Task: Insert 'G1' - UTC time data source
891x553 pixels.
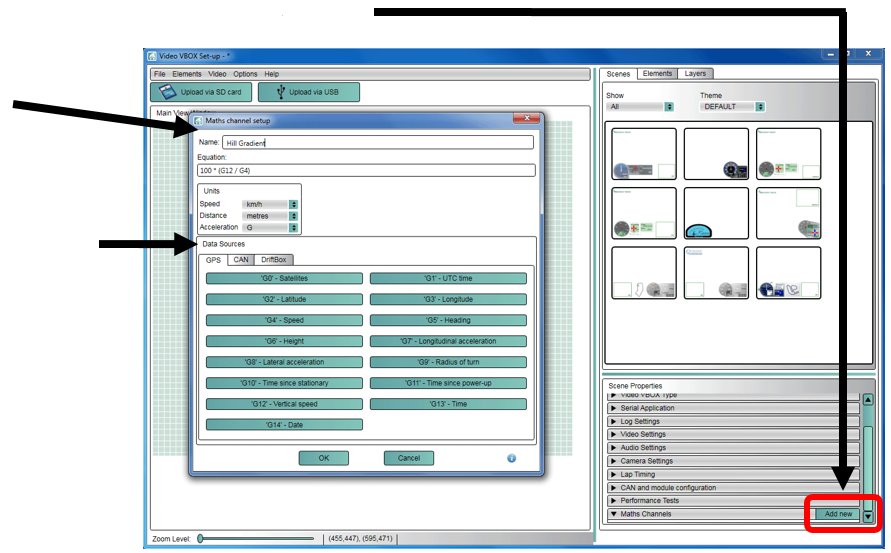Action: (x=448, y=278)
